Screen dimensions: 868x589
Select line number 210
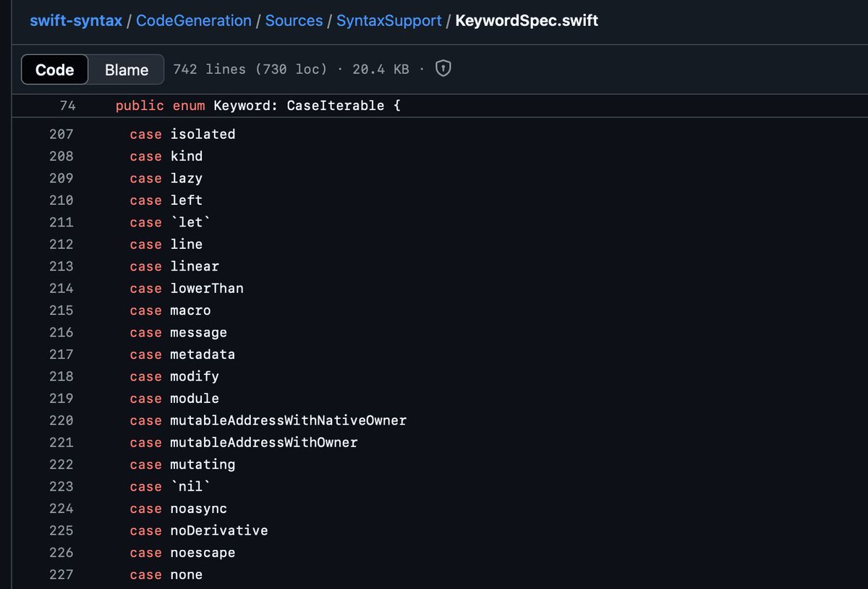(x=61, y=200)
